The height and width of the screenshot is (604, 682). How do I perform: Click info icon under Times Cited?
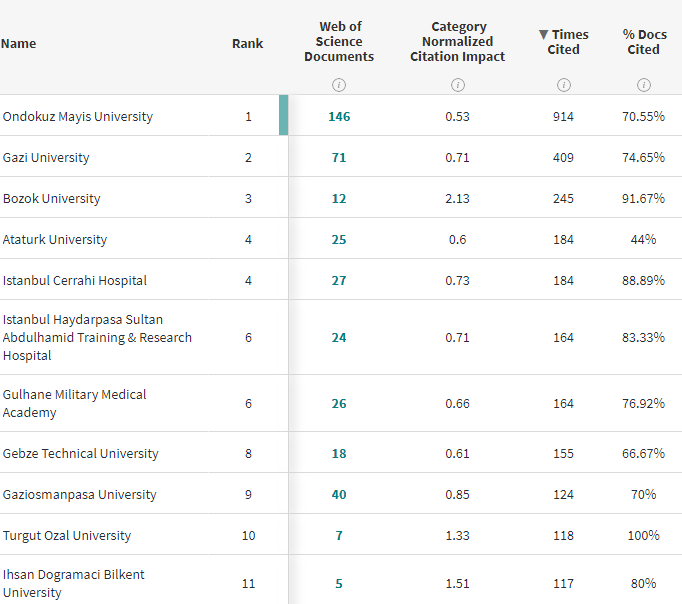click(x=563, y=79)
